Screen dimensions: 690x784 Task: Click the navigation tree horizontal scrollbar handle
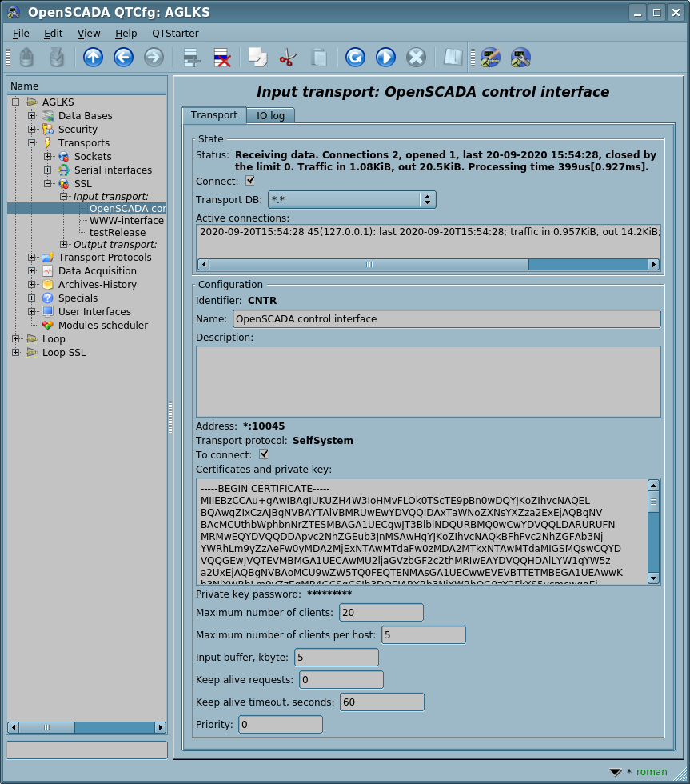pos(47,727)
